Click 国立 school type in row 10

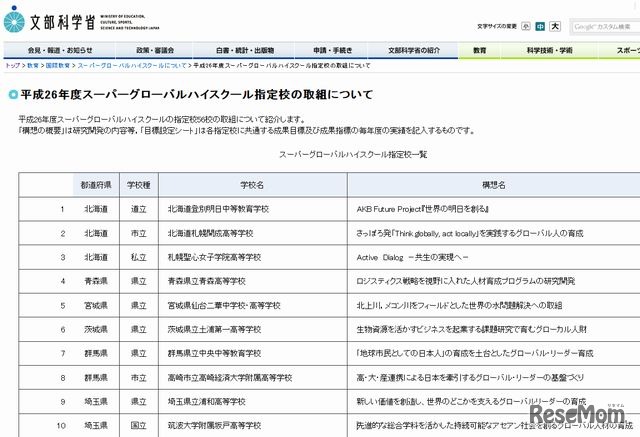tap(139, 426)
